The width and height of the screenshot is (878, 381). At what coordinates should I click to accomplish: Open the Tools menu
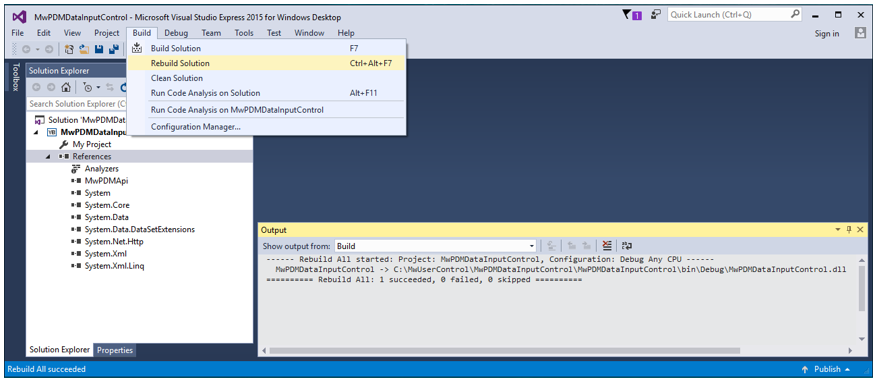tap(244, 33)
